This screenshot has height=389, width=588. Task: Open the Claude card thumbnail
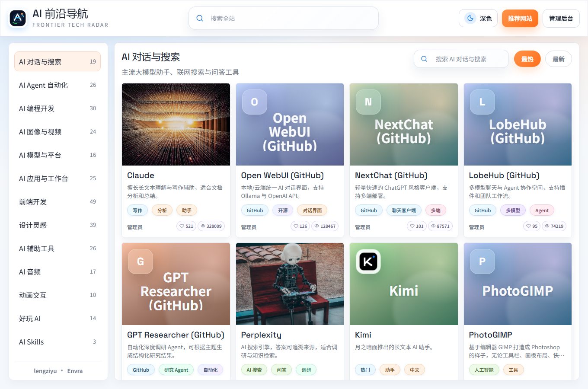tap(176, 124)
